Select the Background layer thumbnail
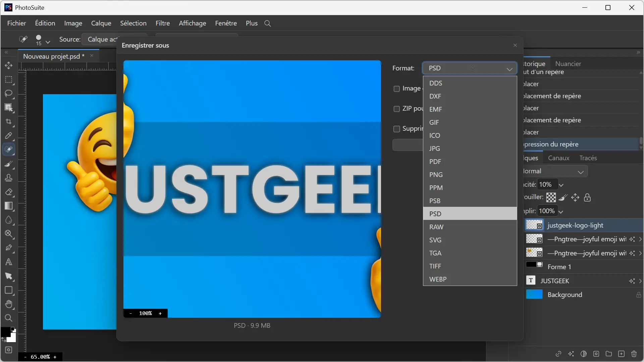644x362 pixels. click(x=534, y=295)
